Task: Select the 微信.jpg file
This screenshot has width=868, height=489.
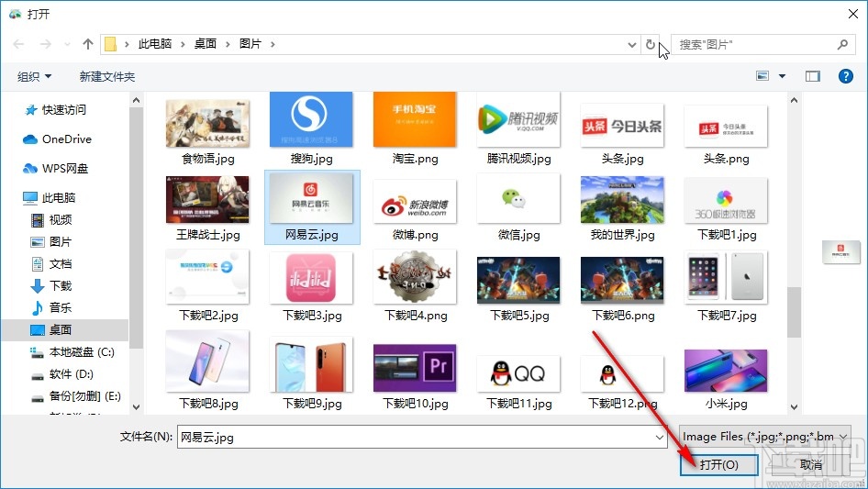Action: click(x=518, y=207)
